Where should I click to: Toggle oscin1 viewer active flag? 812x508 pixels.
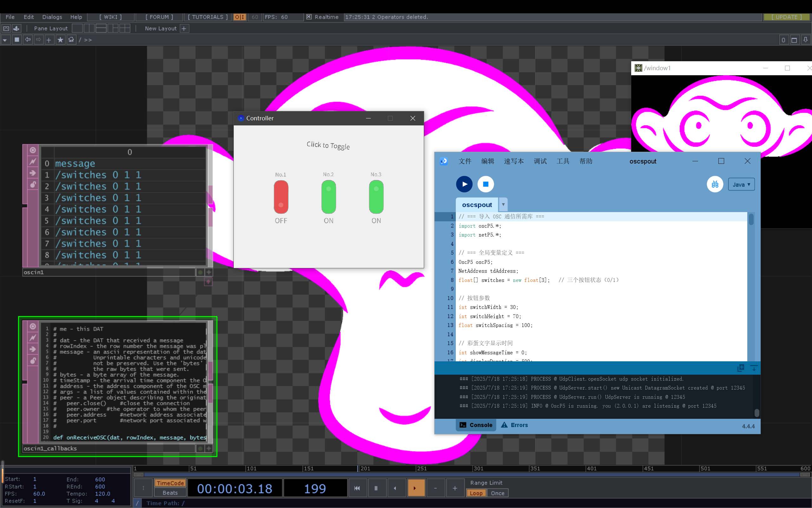click(x=33, y=150)
